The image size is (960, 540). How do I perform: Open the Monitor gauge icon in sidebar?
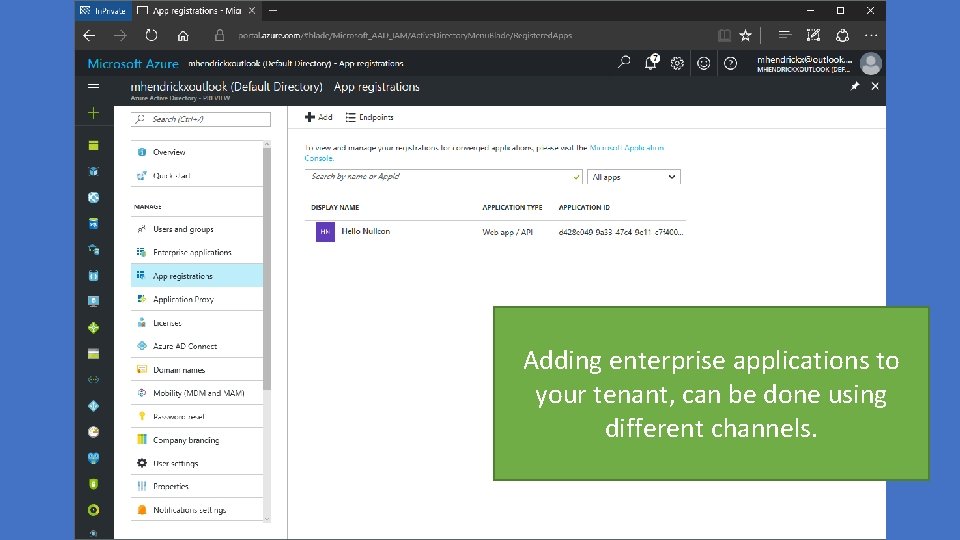93,432
